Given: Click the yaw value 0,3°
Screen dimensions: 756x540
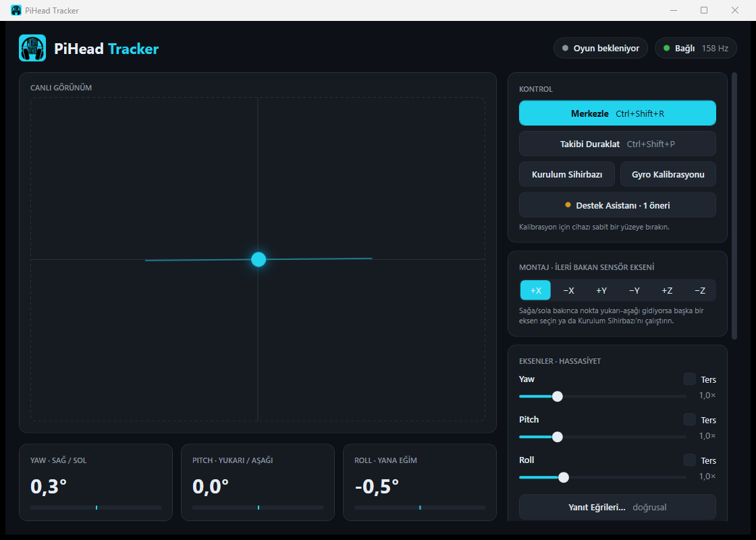Looking at the screenshot, I should tap(48, 487).
